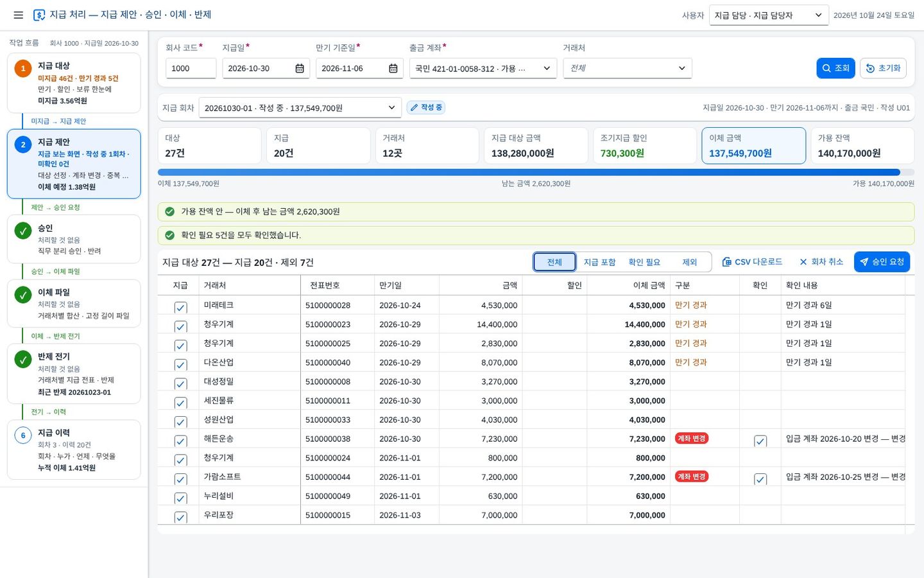
Task: Download the list via CSV 다운로드
Action: coord(752,261)
